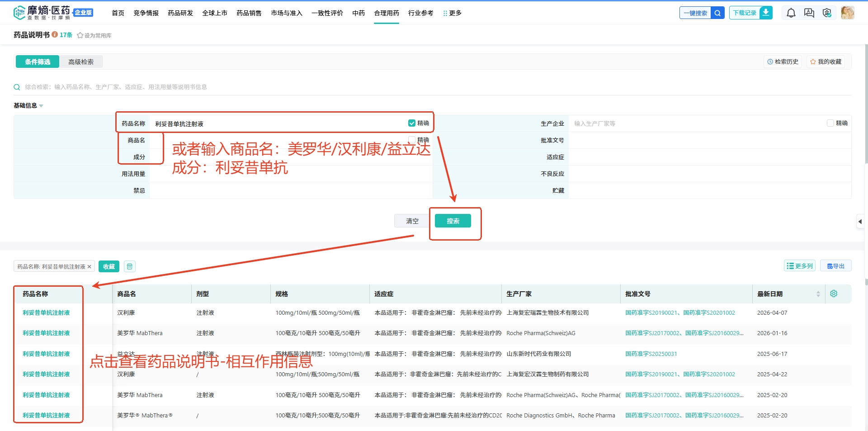Click manufacturer 上海复宏瑞霖生物技术有限公司
Screen dimensions: 868x431
coord(547,313)
